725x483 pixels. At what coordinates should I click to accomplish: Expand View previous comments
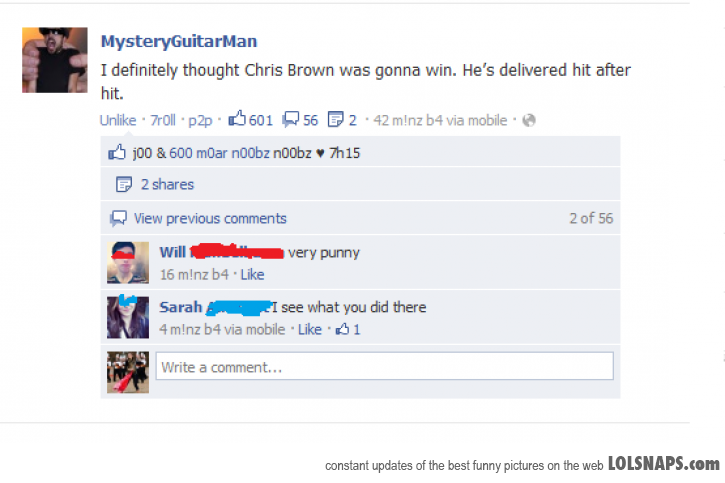pos(210,218)
